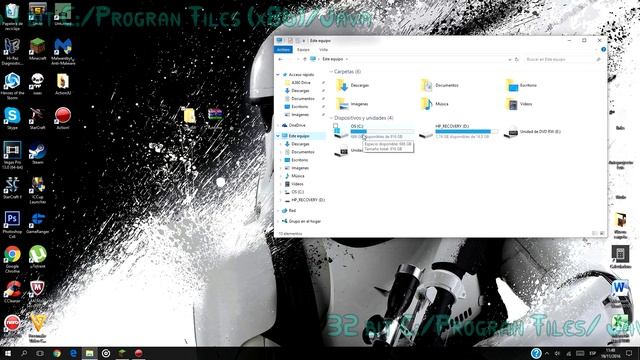640x360 pixels.
Task: Select the Heroes of the Storm icon
Action: click(12, 86)
